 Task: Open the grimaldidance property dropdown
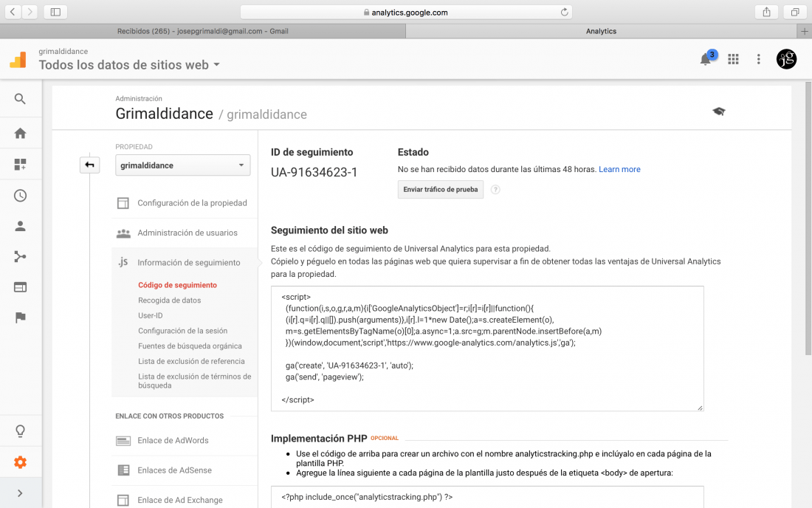coord(183,165)
